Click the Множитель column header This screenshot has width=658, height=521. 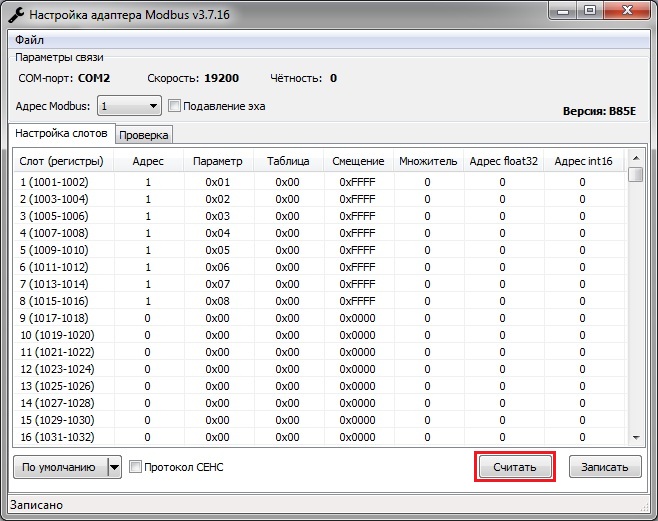point(428,161)
